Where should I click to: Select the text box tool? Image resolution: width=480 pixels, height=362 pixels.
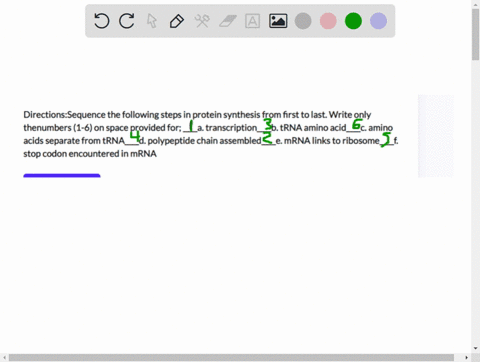pos(252,21)
